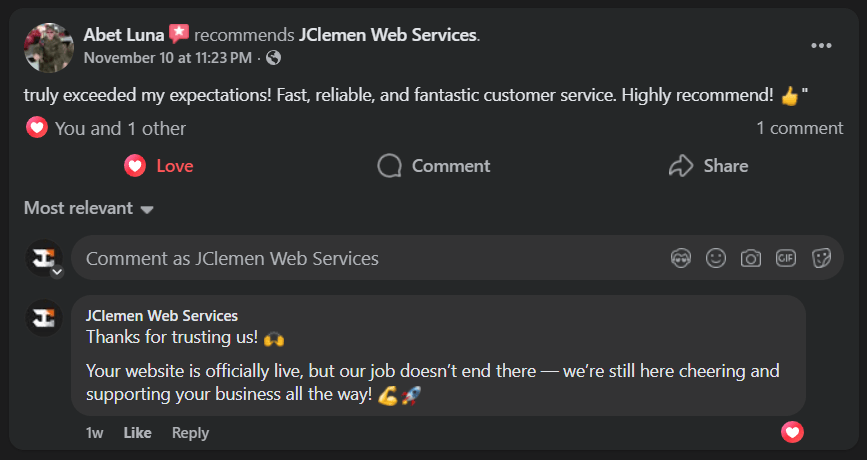Open Abet Luna's profile link
Screen dimensions: 867x460
pos(123,35)
